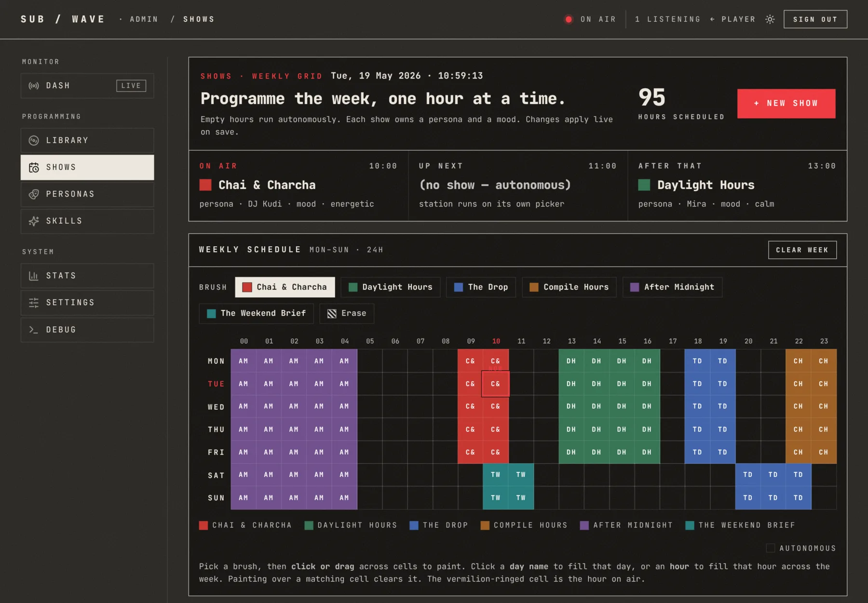Screen dimensions: 868x603
Task: Click the Friday 23:00 CH cell
Action: tap(824, 452)
